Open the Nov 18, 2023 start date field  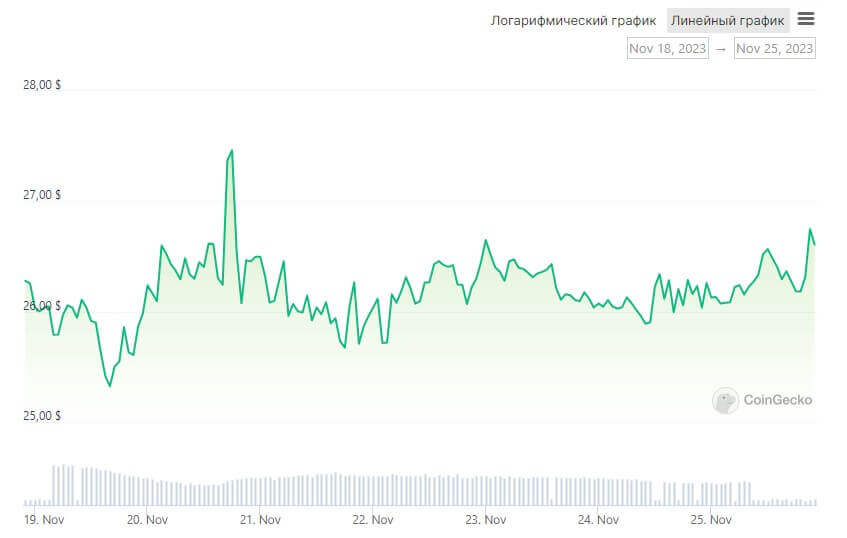pos(667,48)
